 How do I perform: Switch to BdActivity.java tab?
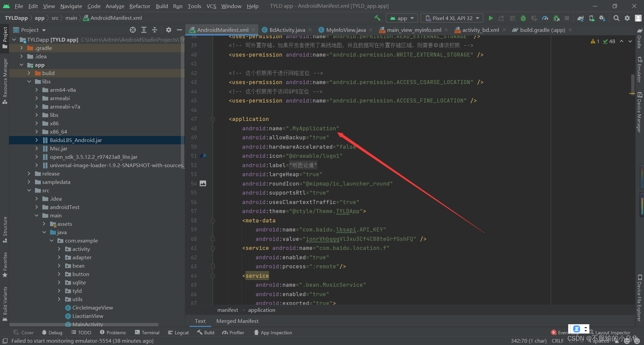(x=287, y=30)
